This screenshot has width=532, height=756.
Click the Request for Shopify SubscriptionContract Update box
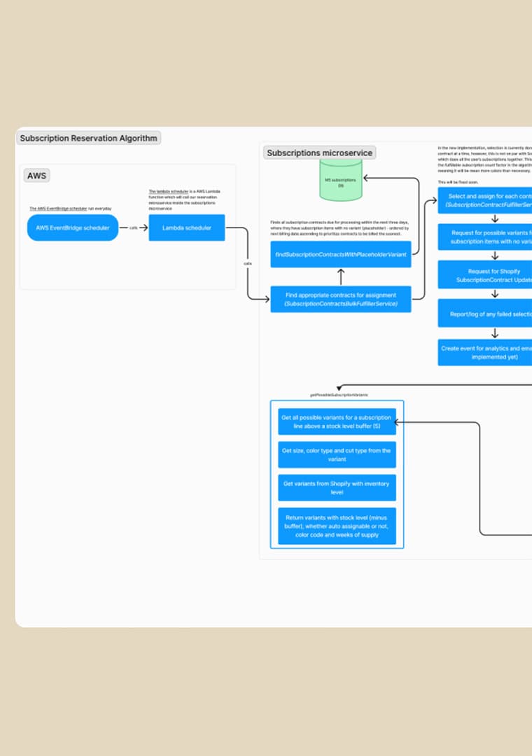(x=484, y=275)
